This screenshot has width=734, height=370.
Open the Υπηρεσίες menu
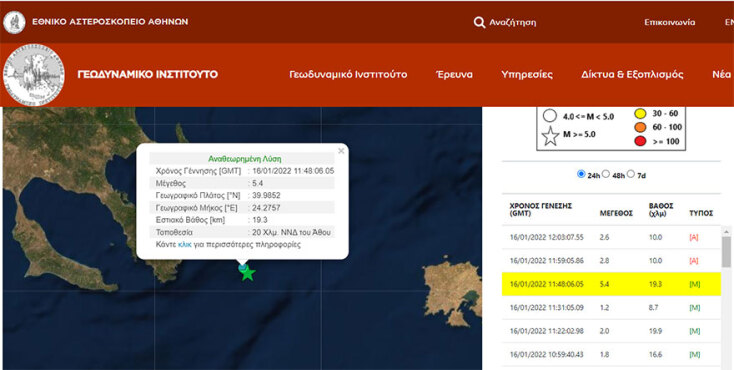tap(527, 74)
